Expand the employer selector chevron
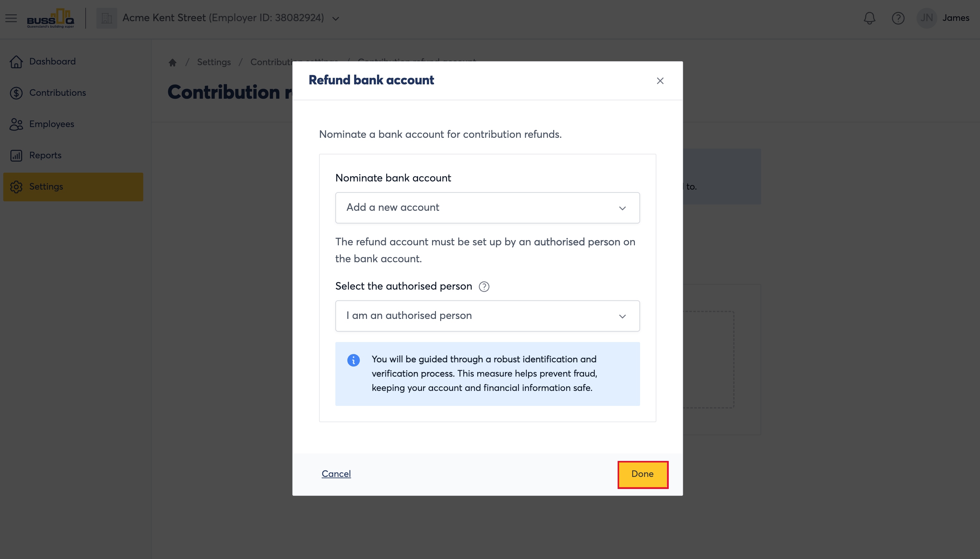The width and height of the screenshot is (980, 559). [336, 19]
